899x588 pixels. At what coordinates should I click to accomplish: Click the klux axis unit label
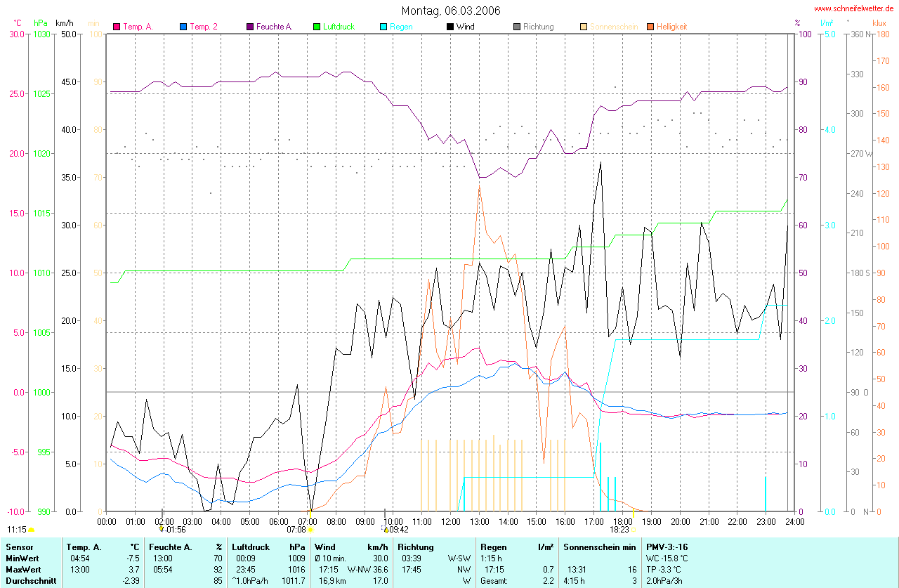click(x=879, y=23)
